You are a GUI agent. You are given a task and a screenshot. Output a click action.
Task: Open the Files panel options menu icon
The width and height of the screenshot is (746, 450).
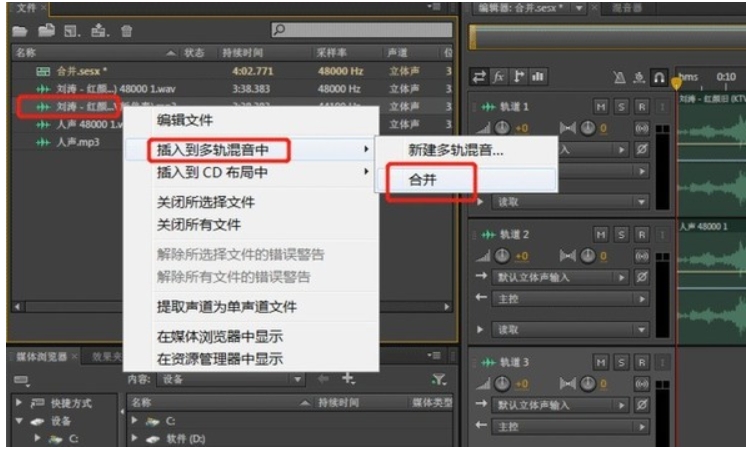tap(433, 7)
